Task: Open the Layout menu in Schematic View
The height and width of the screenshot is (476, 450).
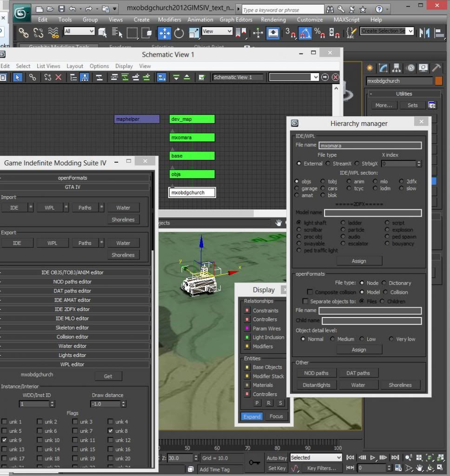Action: pos(75,66)
